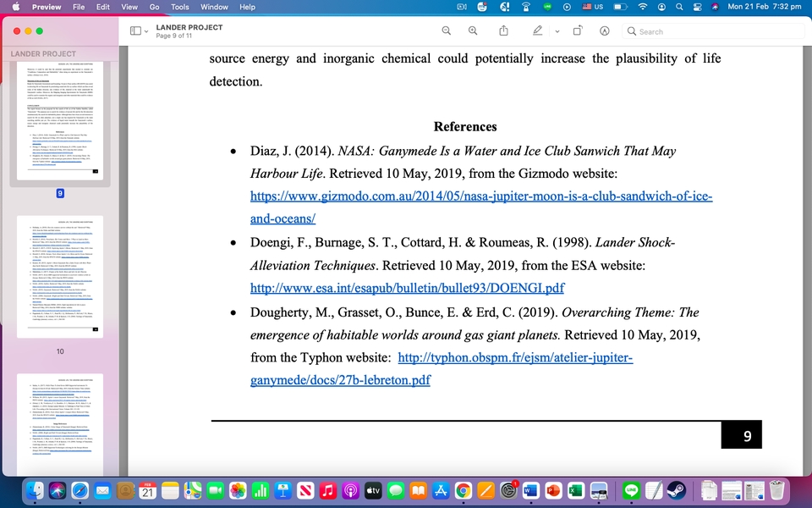This screenshot has height=508, width=812.
Task: Open System Preferences from the Dock
Action: pos(508,490)
